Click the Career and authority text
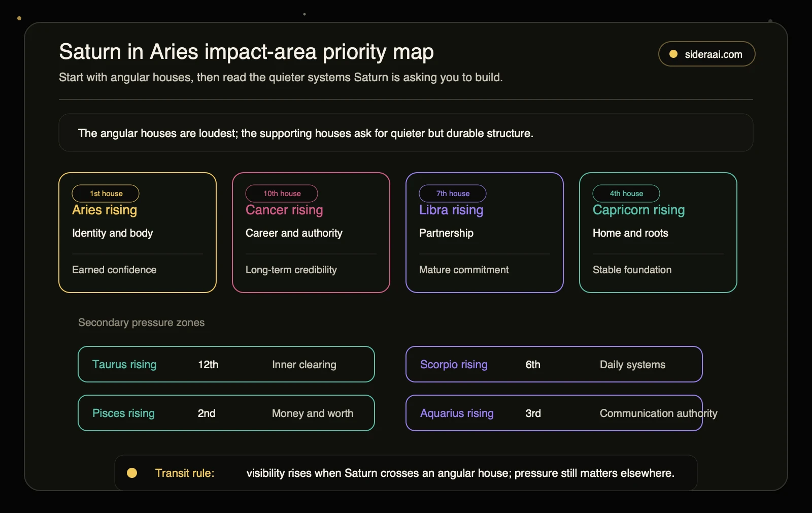Viewport: 812px width, 513px height. [x=294, y=233]
